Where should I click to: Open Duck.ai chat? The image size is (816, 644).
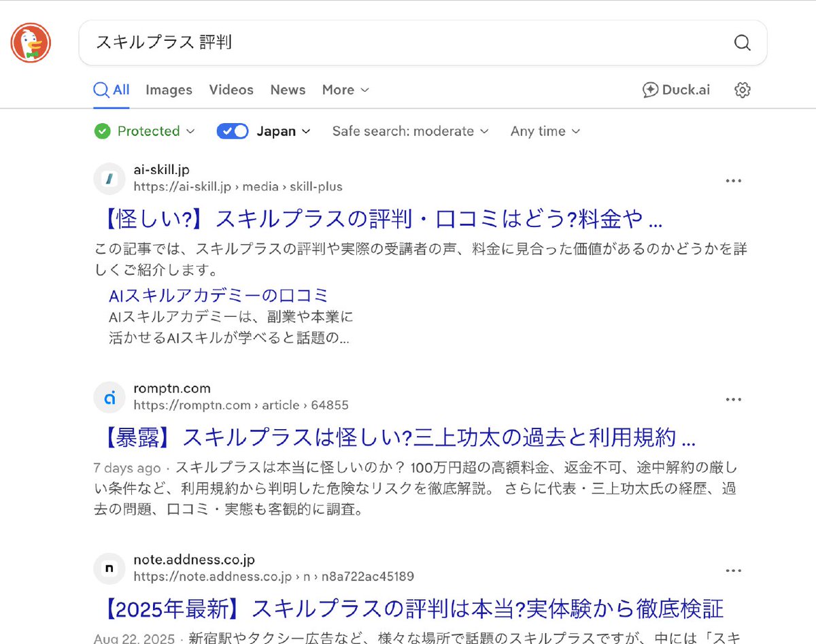pos(676,89)
